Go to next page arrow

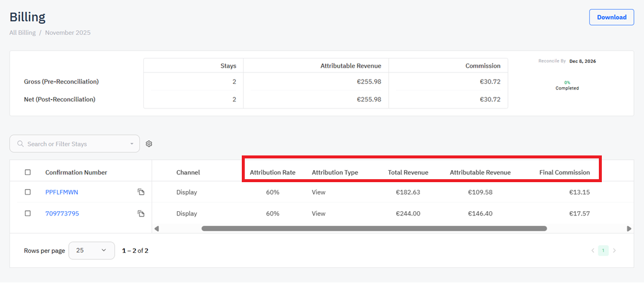coord(614,250)
